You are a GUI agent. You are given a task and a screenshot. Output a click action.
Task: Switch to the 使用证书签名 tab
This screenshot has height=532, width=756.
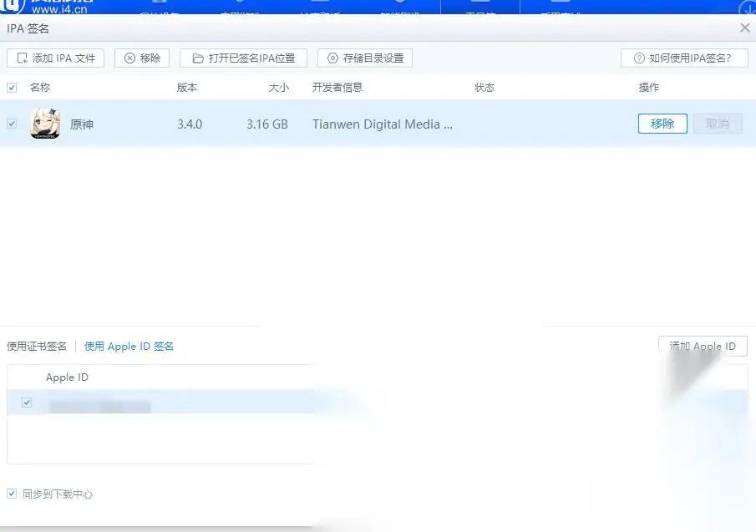pyautogui.click(x=37, y=347)
